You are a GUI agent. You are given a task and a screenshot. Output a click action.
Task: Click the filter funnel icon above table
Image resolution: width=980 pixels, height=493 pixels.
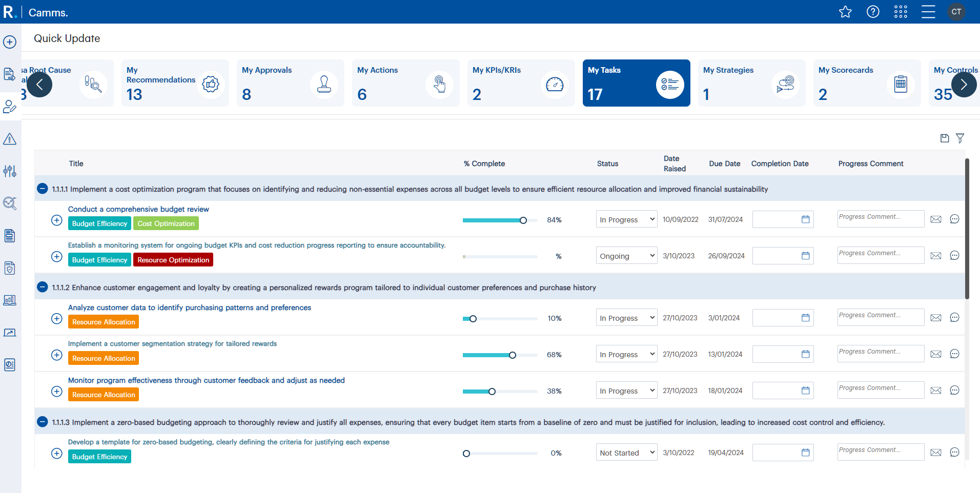click(960, 138)
